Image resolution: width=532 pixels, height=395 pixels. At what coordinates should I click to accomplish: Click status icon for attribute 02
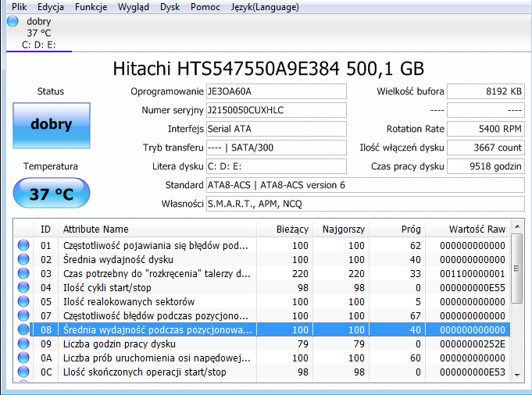pyautogui.click(x=23, y=259)
